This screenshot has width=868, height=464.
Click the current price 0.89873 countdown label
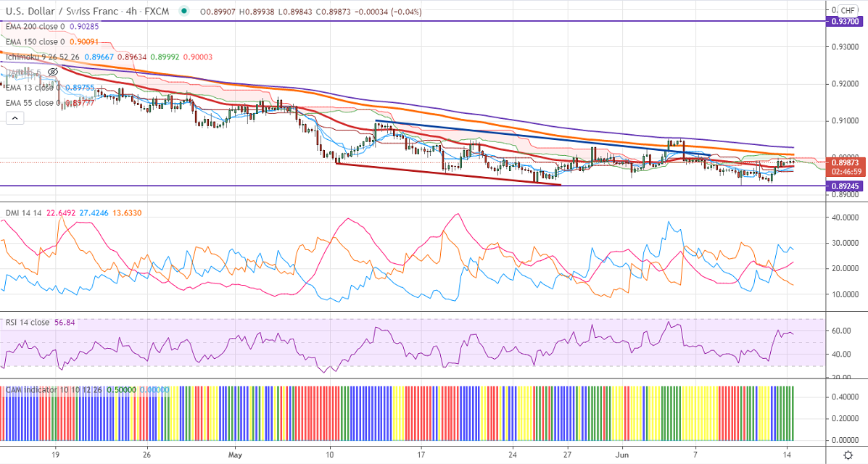pos(846,167)
